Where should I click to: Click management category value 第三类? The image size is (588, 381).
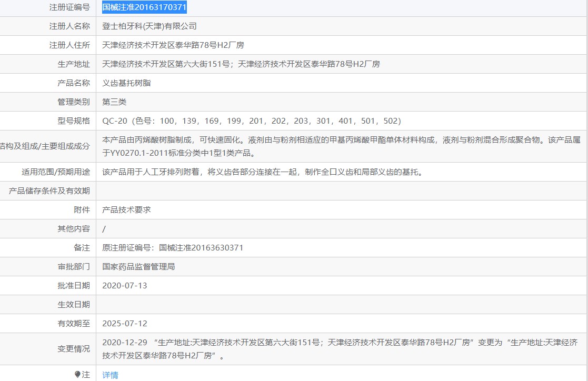[114, 102]
